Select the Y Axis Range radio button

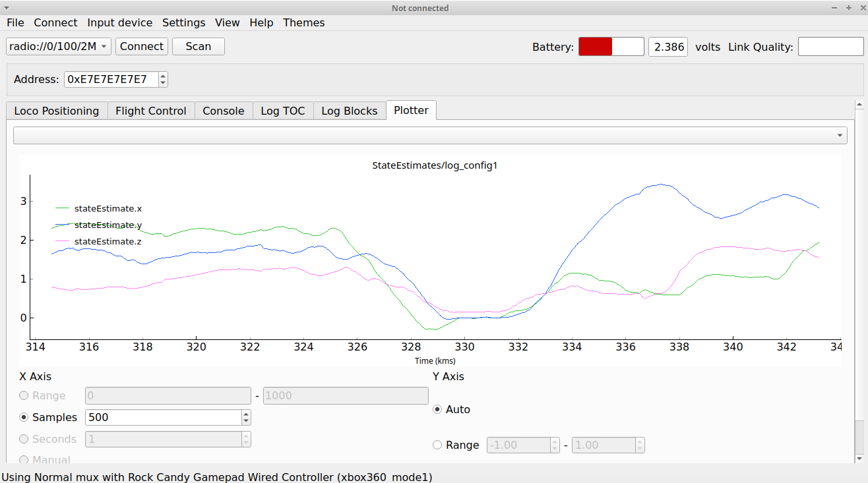click(x=437, y=445)
